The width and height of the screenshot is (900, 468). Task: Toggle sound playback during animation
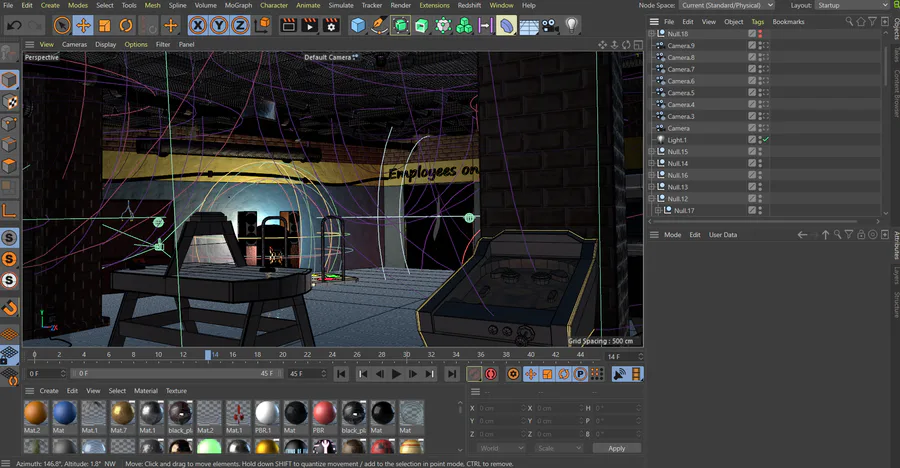[x=619, y=374]
